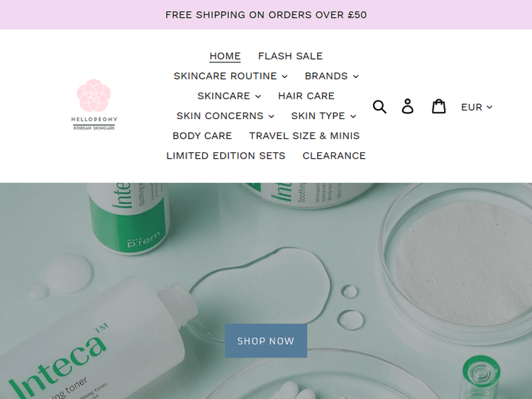Visit Travel Size & Minis

click(x=304, y=136)
